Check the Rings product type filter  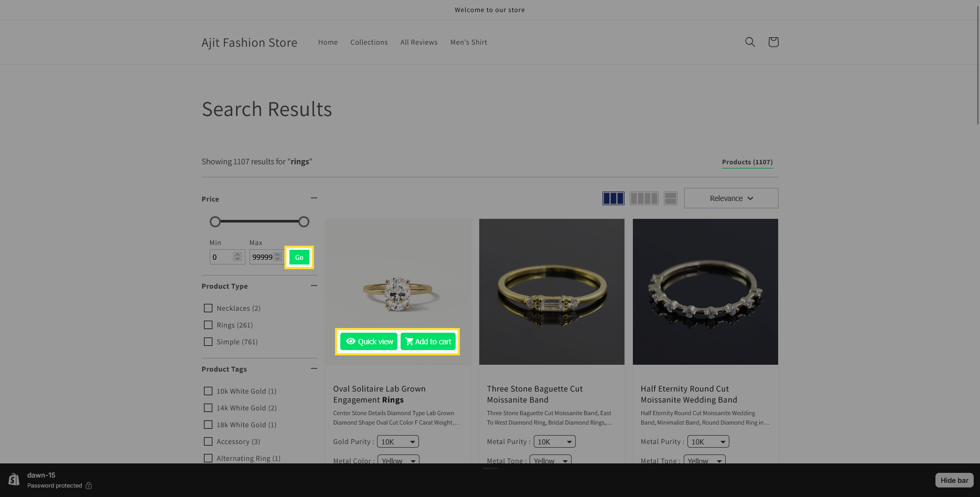pos(208,325)
